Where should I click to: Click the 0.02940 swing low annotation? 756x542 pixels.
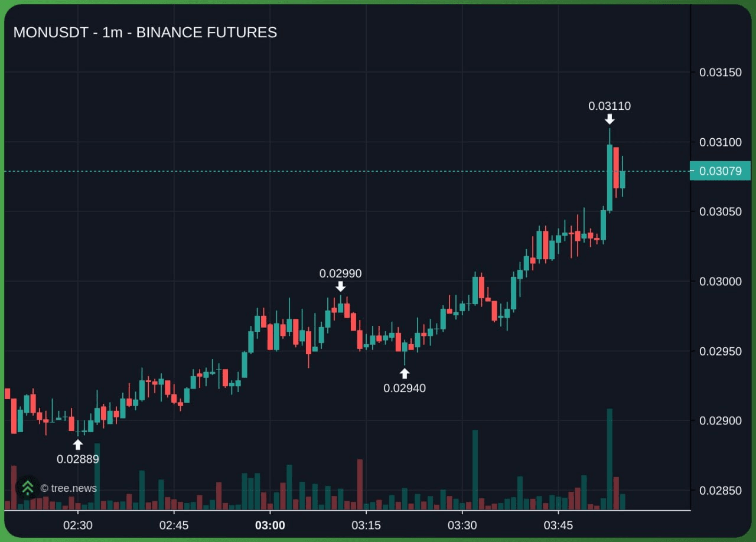[x=405, y=388]
